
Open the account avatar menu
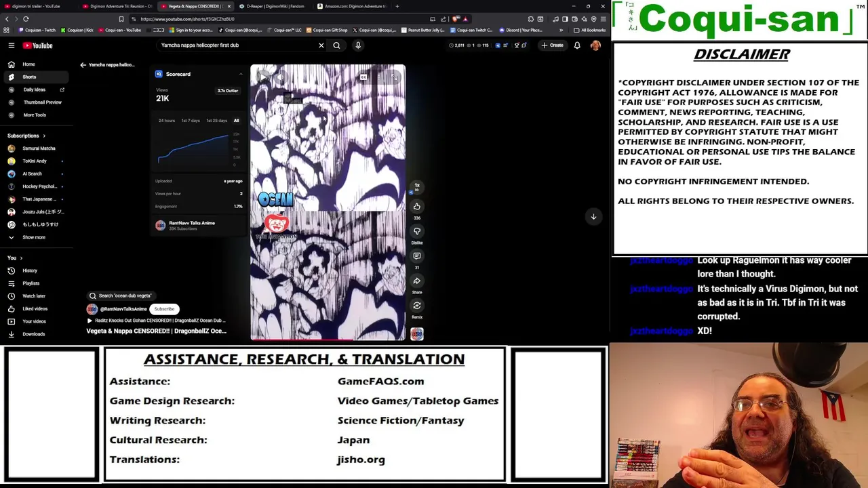(595, 45)
